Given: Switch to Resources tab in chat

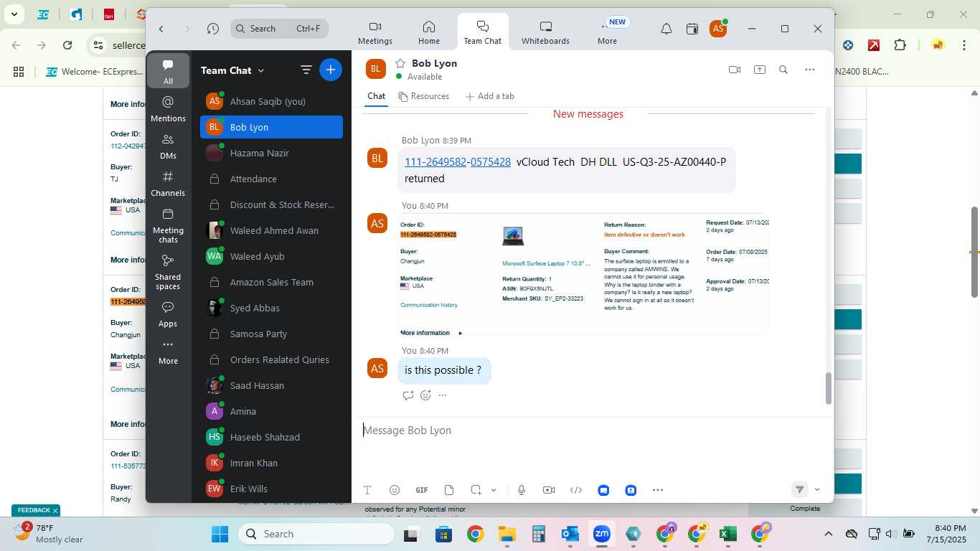Looking at the screenshot, I should click(x=424, y=96).
